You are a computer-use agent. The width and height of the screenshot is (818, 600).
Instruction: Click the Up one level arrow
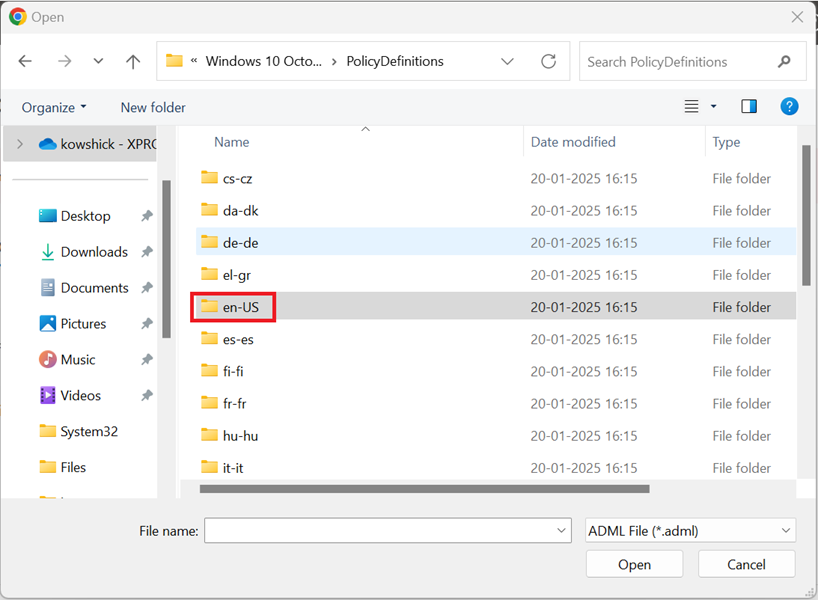pos(133,62)
